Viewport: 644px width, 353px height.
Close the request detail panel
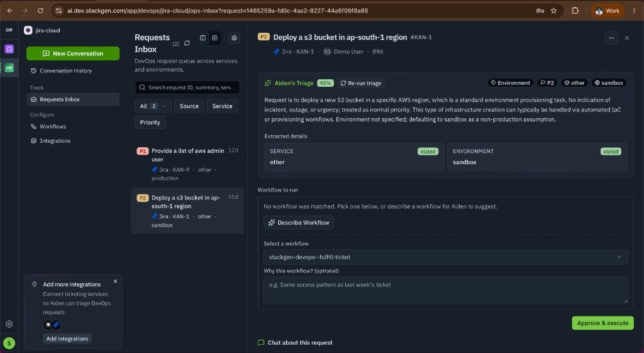627,38
